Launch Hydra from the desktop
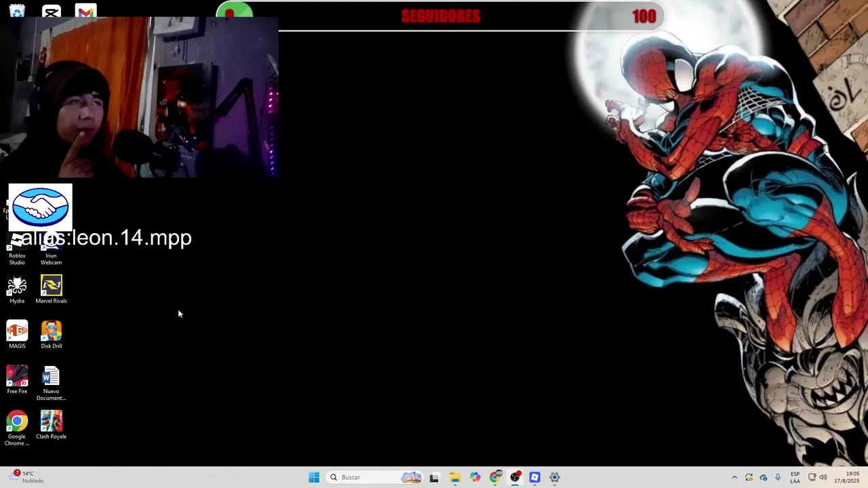 coord(17,289)
